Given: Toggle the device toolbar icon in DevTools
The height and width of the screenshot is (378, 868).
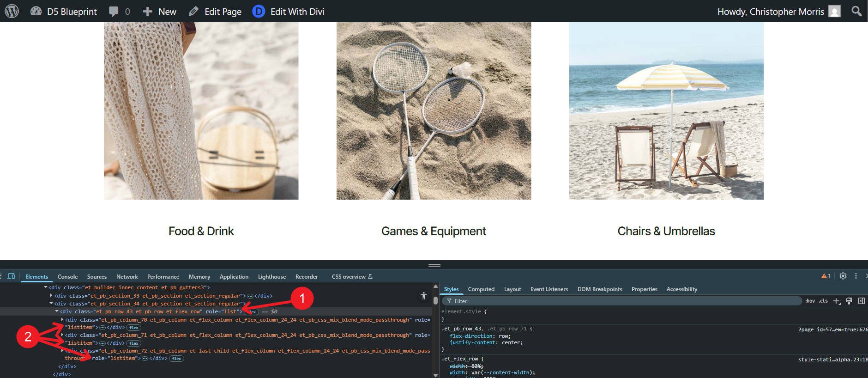Looking at the screenshot, I should click(x=12, y=276).
